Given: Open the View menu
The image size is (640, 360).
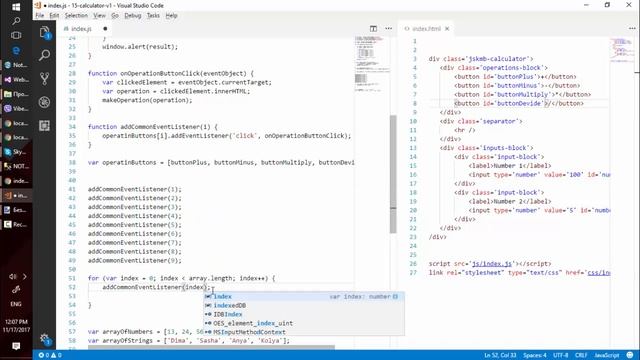Looking at the screenshot, I should tap(99, 16).
